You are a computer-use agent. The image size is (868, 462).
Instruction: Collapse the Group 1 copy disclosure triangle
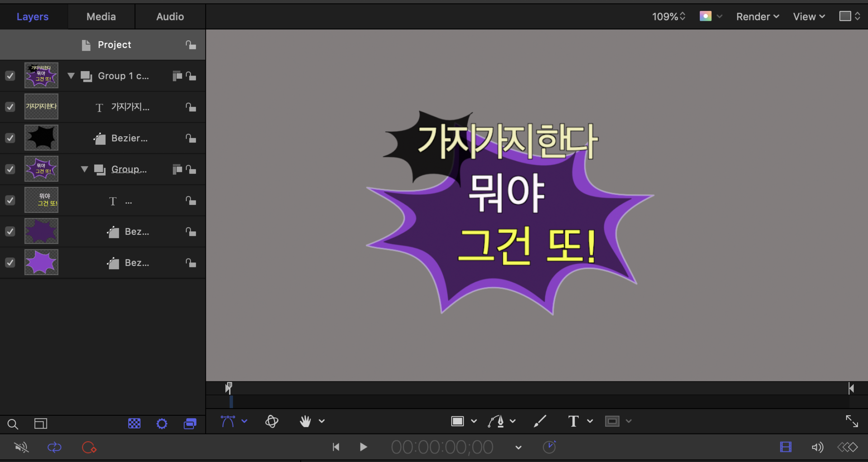click(71, 76)
